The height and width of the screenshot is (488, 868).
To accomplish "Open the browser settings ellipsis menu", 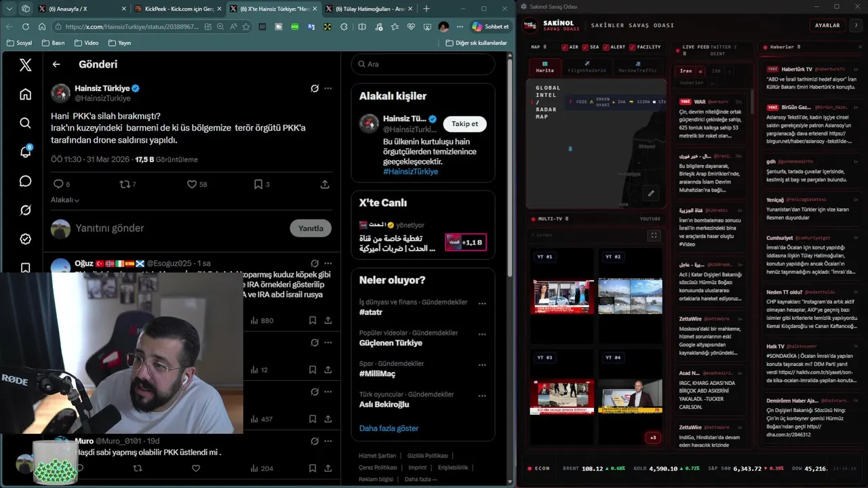I will point(460,26).
